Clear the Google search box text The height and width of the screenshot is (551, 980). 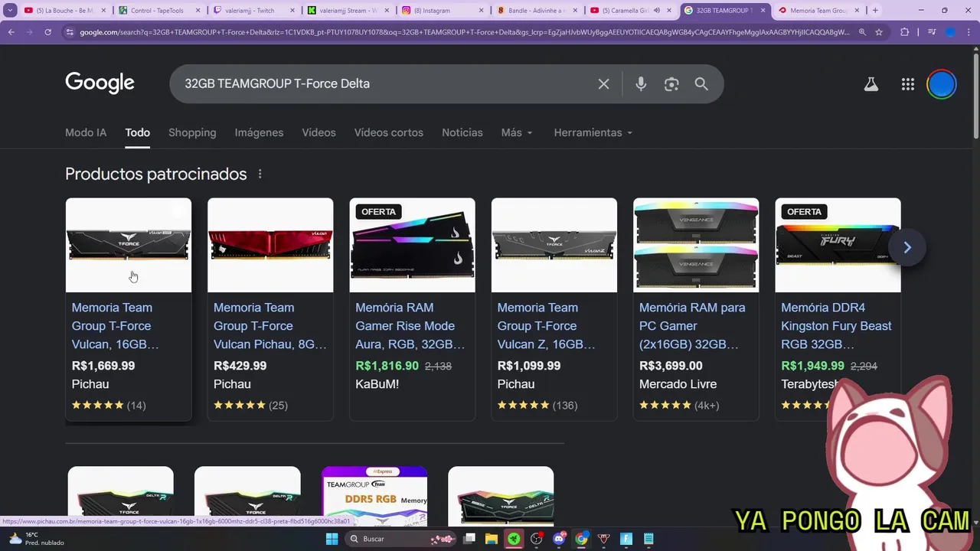point(603,84)
